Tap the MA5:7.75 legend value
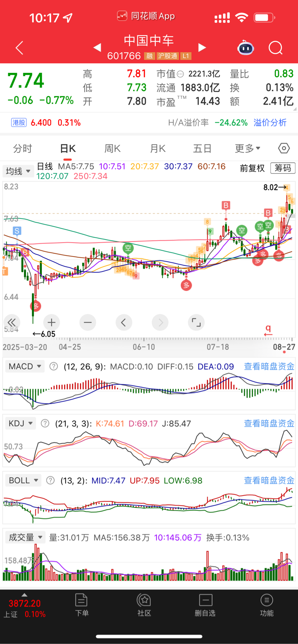The image size is (298, 644). point(76,166)
